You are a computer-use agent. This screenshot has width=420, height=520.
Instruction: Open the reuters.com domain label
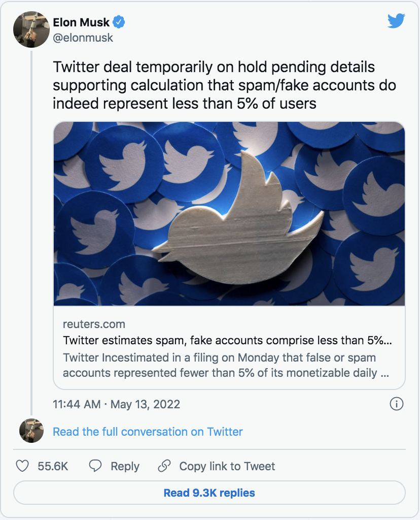(94, 324)
